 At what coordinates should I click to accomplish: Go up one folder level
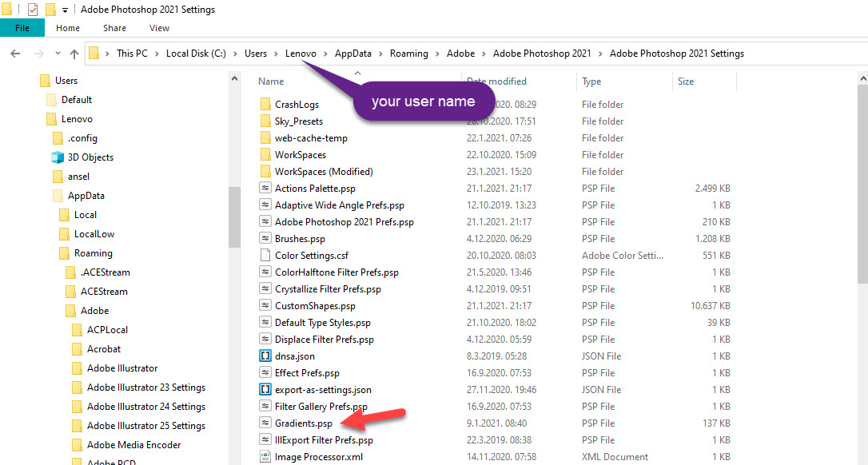point(74,54)
